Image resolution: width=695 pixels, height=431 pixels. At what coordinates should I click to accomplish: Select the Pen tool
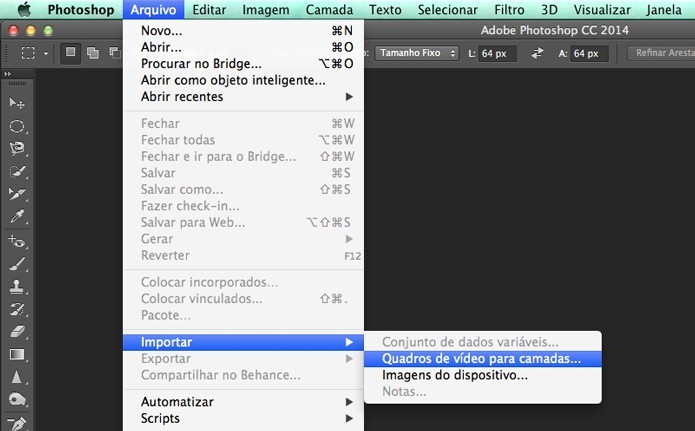[x=17, y=423]
